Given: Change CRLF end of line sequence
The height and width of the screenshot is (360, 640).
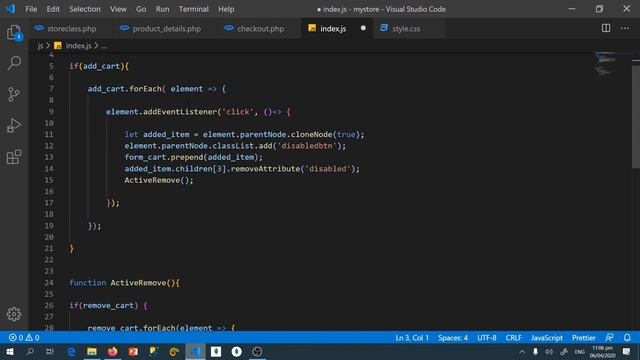Looking at the screenshot, I should pyautogui.click(x=513, y=338).
